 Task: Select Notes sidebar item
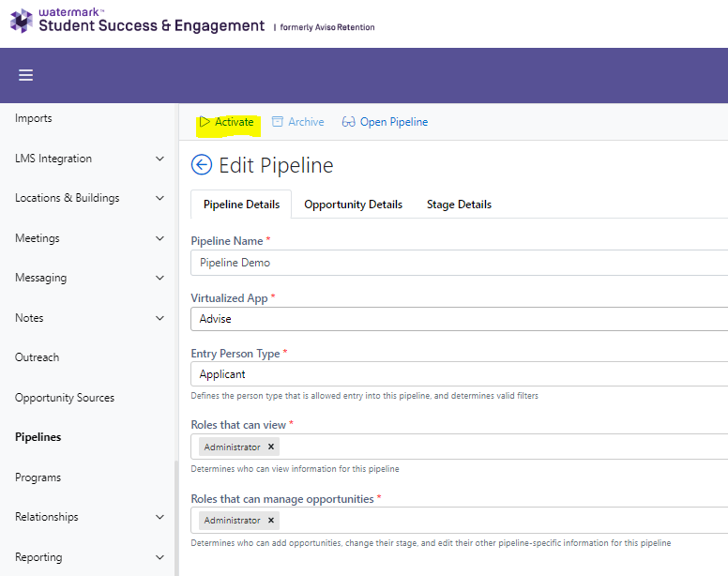tap(29, 318)
